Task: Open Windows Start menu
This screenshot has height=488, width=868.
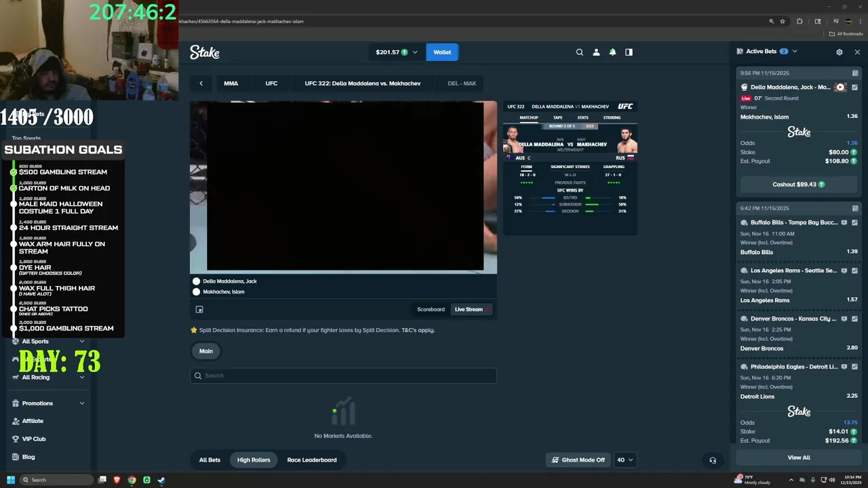Action: tap(11, 480)
